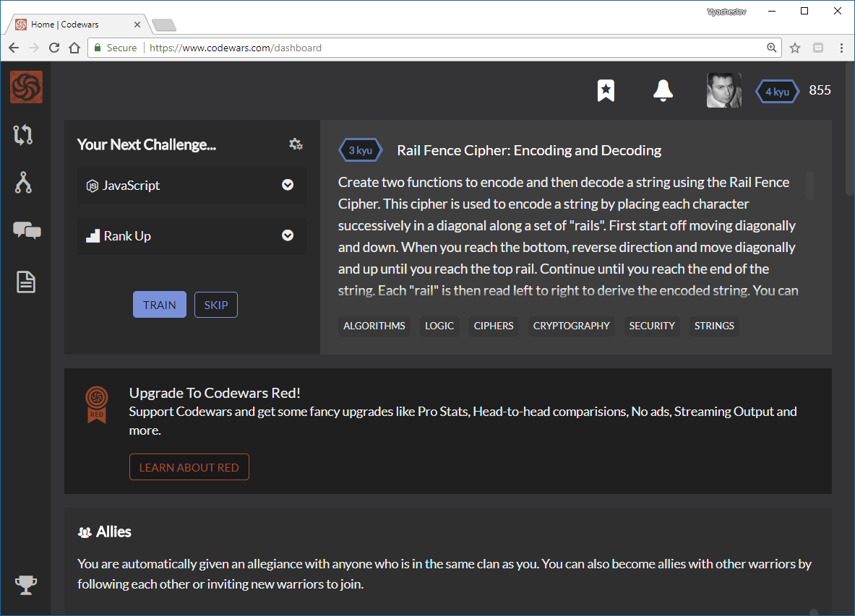Click the URL address bar
The height and width of the screenshot is (616, 855).
pos(434,48)
